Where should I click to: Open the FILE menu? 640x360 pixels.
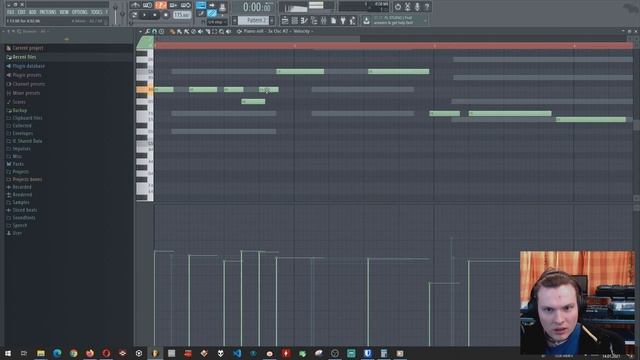coord(10,12)
